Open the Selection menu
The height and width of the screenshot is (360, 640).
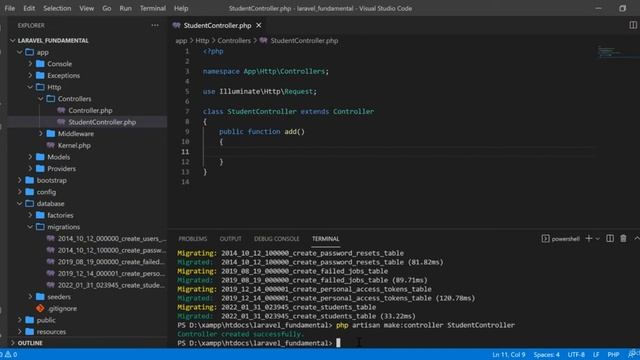click(57, 8)
